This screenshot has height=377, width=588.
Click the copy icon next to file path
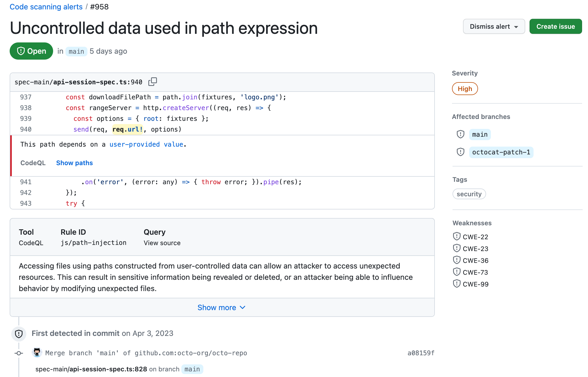point(153,81)
